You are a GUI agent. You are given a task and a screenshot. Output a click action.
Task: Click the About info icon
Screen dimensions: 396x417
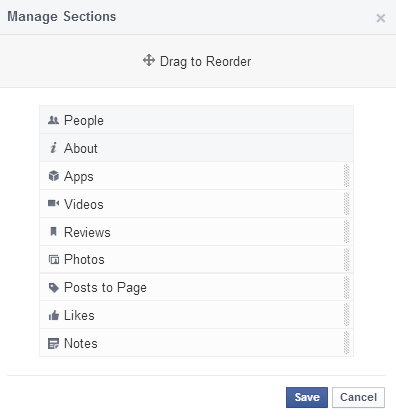[53, 148]
